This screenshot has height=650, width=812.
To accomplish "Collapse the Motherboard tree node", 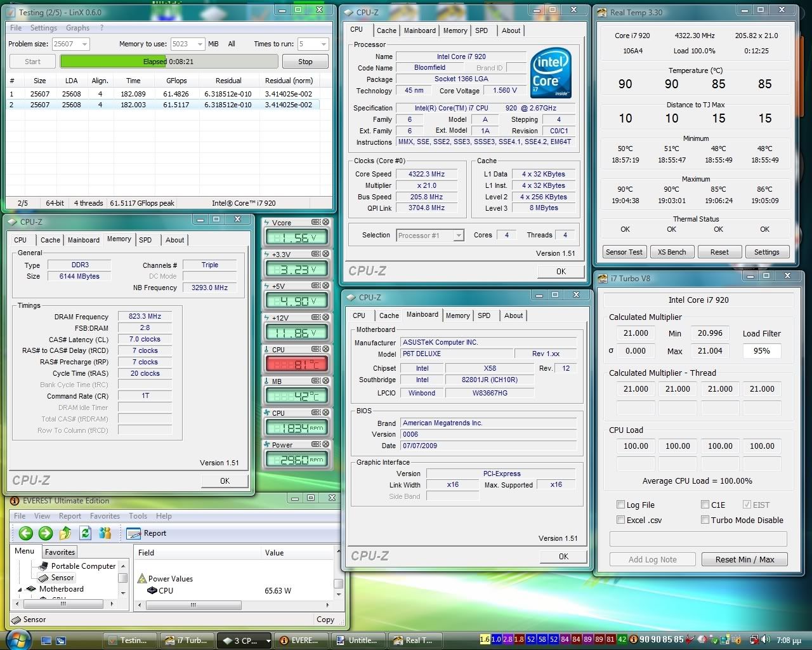I will point(20,589).
